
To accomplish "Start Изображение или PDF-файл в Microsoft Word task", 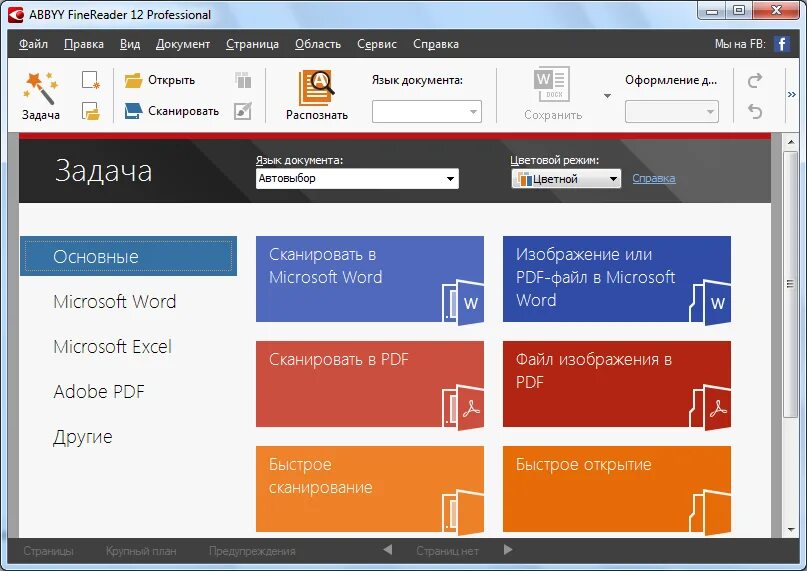I will pos(617,279).
